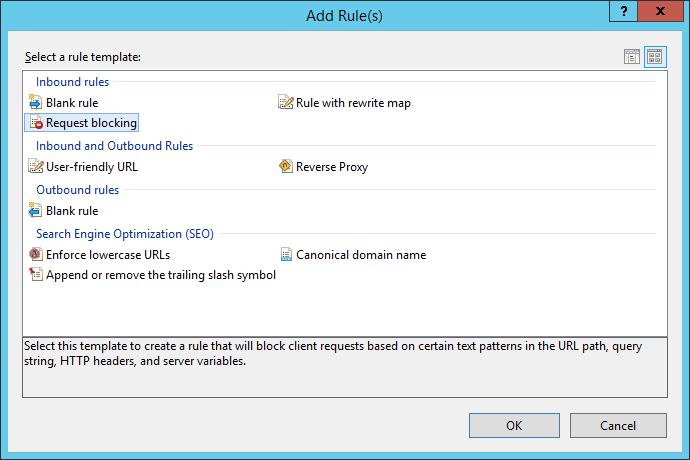This screenshot has width=690, height=460.
Task: Choose the Request blocking template icon
Action: (x=37, y=123)
